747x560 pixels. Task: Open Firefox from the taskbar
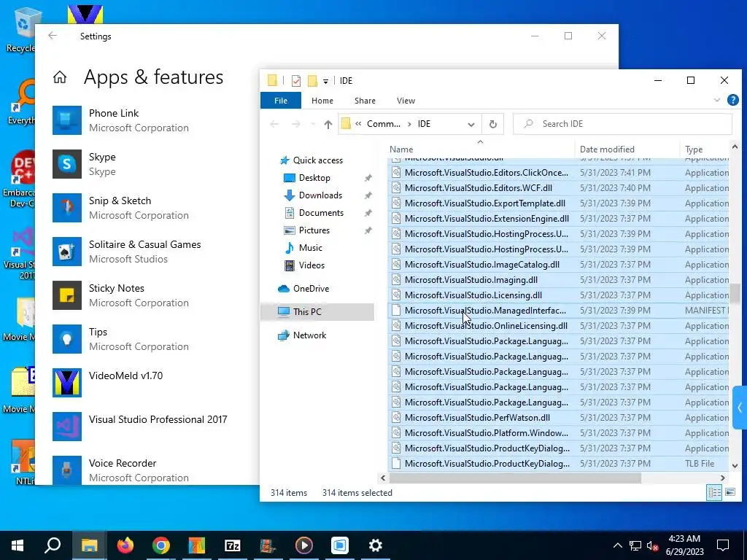[x=125, y=545]
